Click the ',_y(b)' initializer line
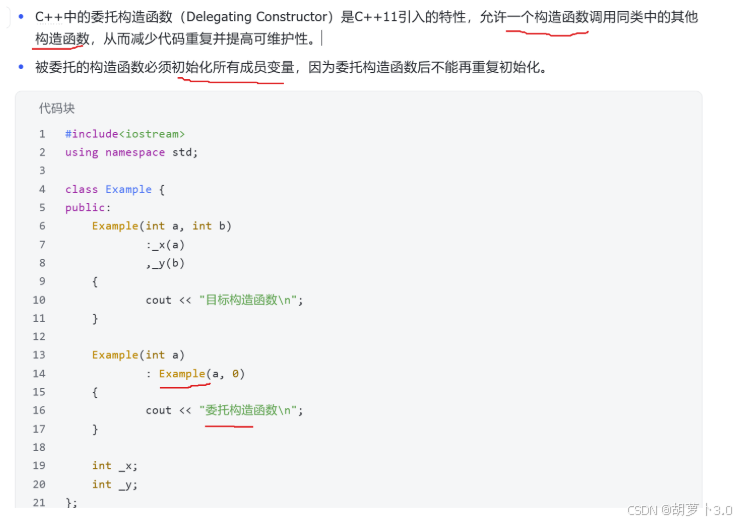The width and height of the screenshot is (744, 523). 165,263
